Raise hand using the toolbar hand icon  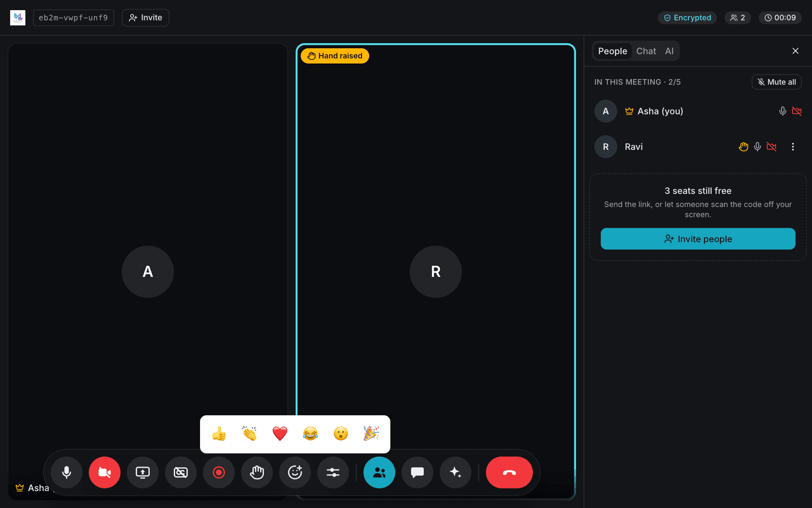tap(257, 472)
